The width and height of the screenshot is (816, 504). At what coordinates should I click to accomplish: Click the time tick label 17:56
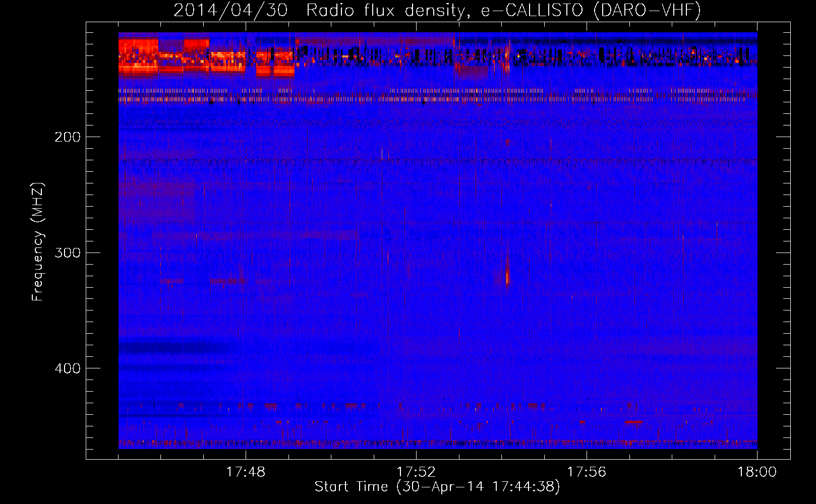tap(587, 472)
